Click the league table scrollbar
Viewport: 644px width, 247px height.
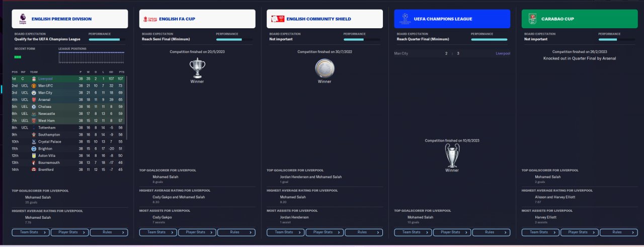(127, 108)
